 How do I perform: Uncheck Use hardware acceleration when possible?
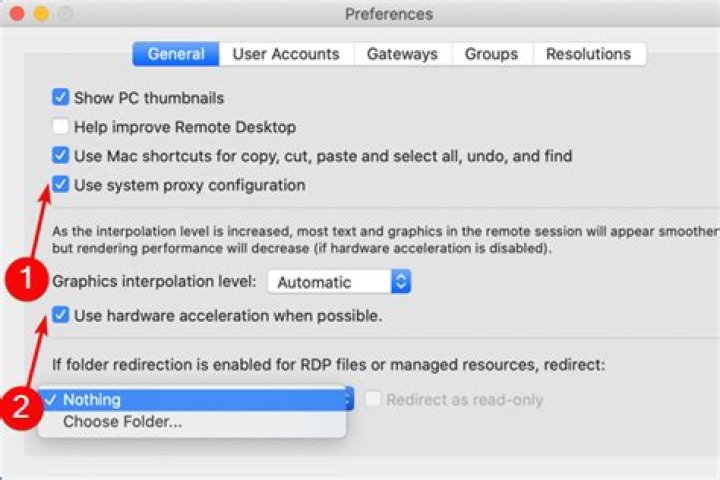[x=61, y=315]
